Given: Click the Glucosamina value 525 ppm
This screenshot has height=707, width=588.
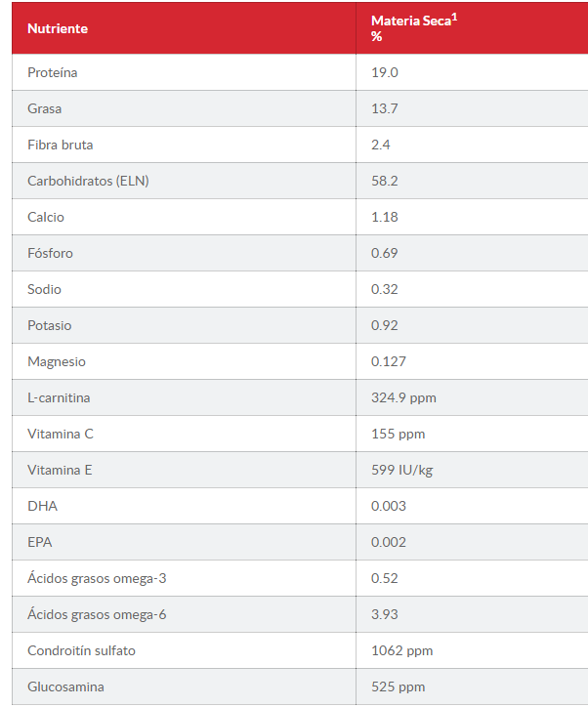Looking at the screenshot, I should 399,686.
